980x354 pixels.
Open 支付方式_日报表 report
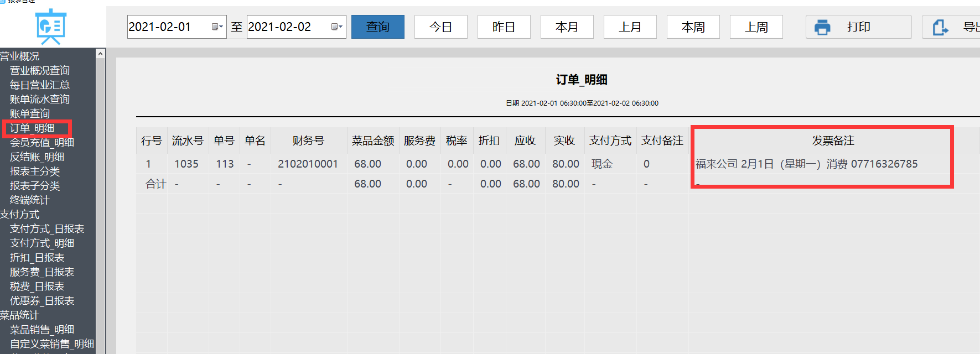click(47, 228)
